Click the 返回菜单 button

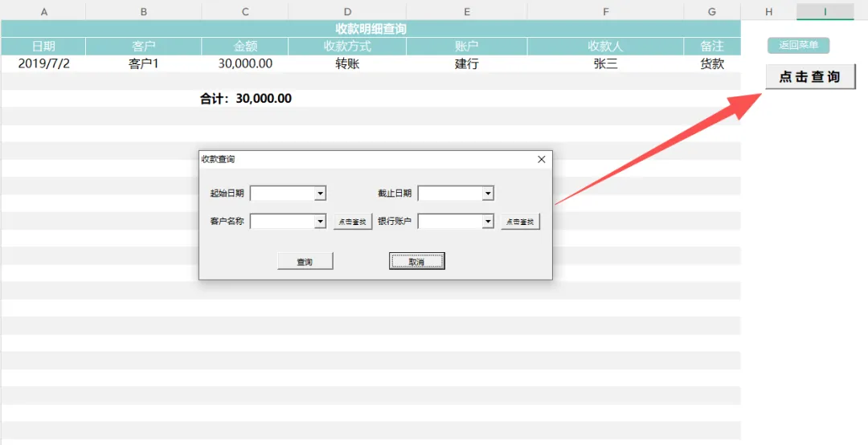point(798,46)
